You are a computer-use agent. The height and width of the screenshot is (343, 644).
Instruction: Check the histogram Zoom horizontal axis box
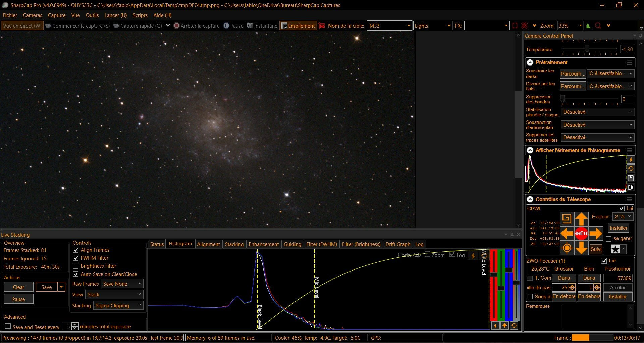tap(428, 254)
